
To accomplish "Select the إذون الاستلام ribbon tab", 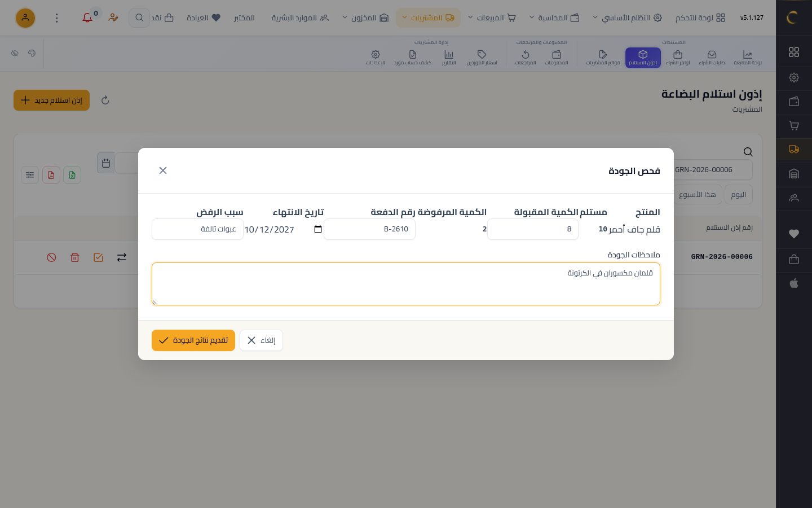I will click(643, 58).
